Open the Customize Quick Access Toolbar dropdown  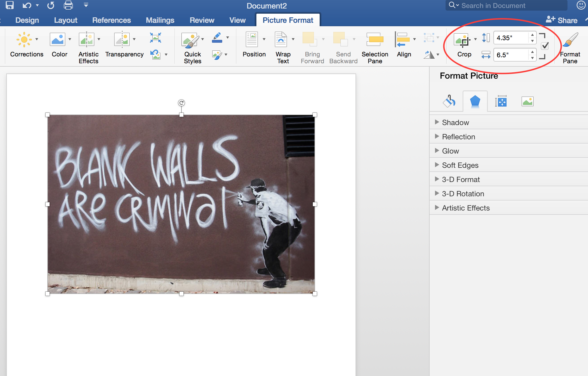(x=86, y=5)
